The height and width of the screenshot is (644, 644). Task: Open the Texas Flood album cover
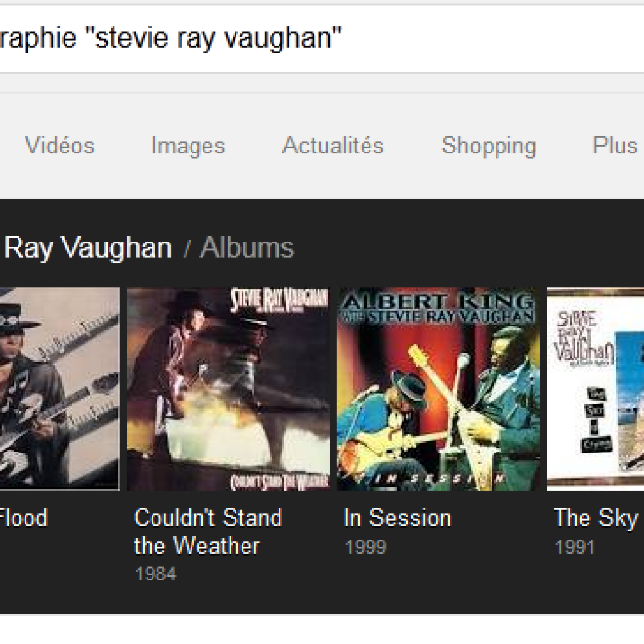pyautogui.click(x=60, y=389)
